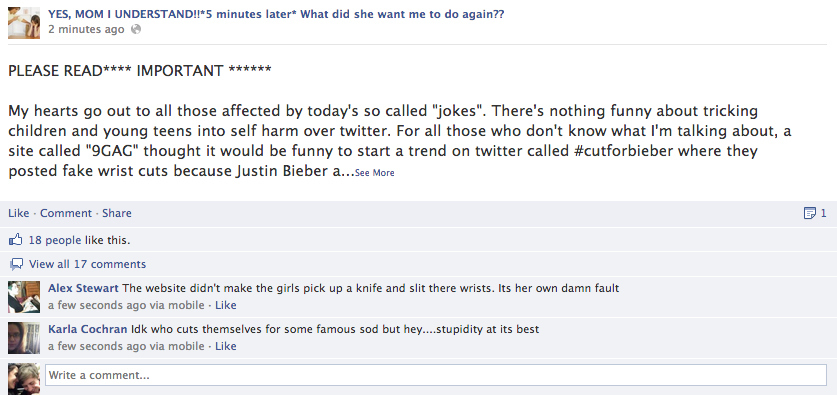Like Karla Cochran's comment

coord(225,346)
